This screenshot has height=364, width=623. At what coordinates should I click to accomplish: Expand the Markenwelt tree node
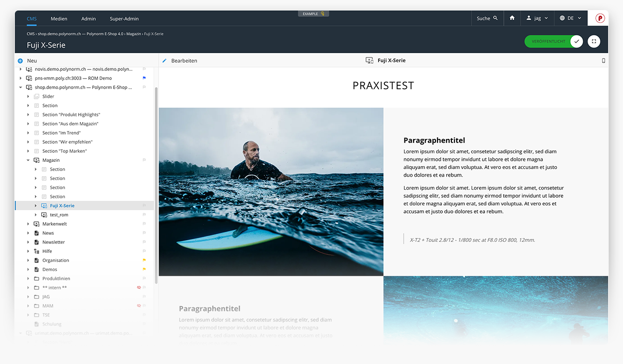(28, 224)
